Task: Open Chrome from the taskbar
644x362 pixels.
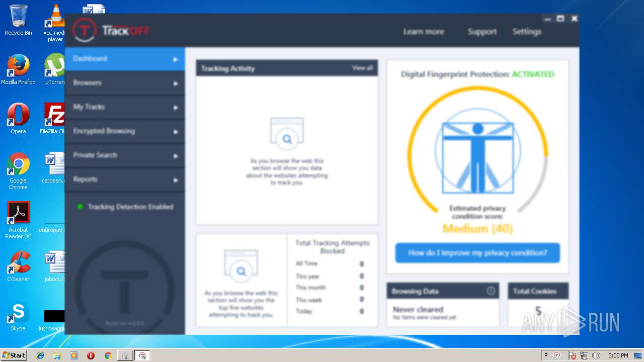Action: coord(108,355)
